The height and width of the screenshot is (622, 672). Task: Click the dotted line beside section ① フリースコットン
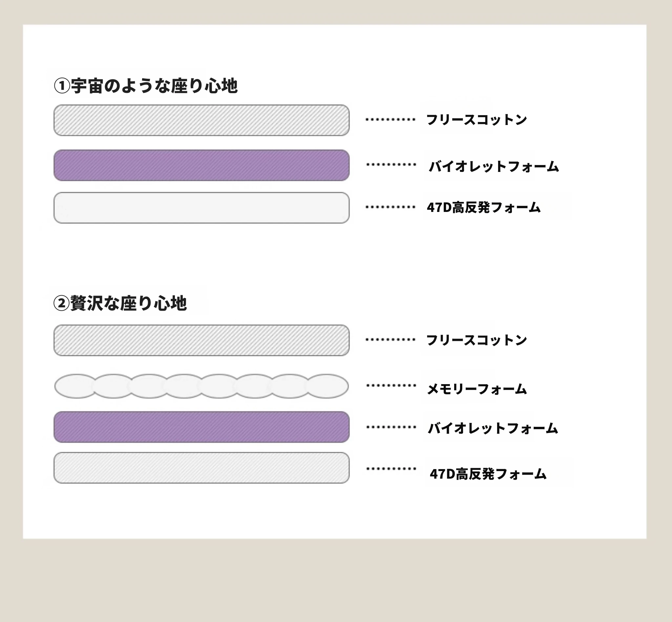coord(390,119)
